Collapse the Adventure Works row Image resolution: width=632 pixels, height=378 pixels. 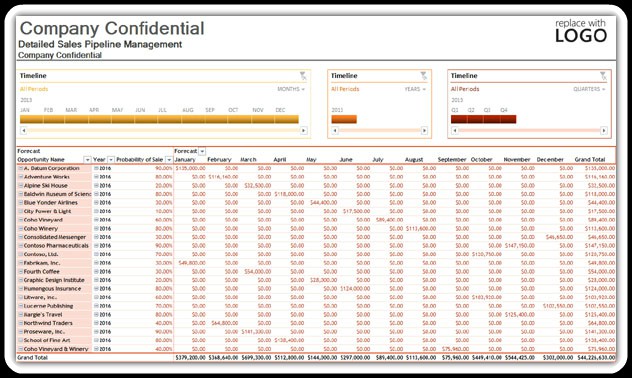click(21, 177)
